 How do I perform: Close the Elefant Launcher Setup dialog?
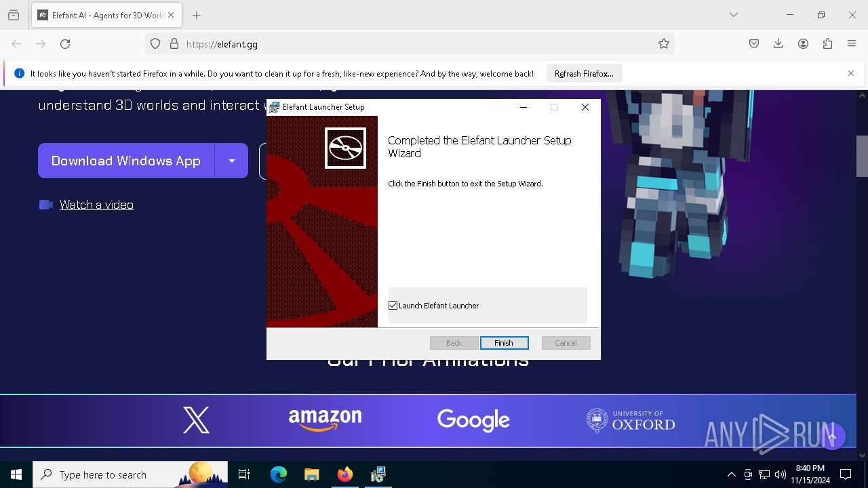click(585, 107)
